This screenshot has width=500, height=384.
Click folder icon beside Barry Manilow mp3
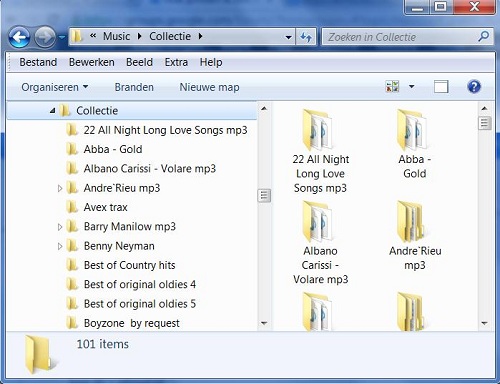point(72,226)
